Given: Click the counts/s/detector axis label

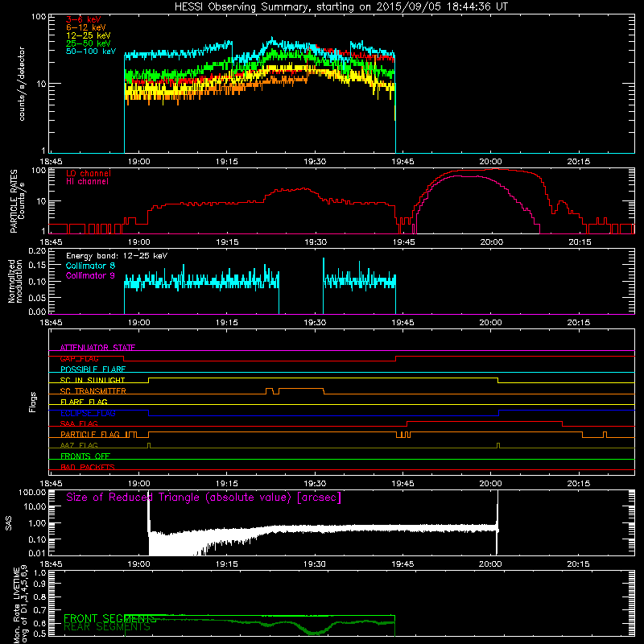Looking at the screenshot, I should (x=22, y=84).
